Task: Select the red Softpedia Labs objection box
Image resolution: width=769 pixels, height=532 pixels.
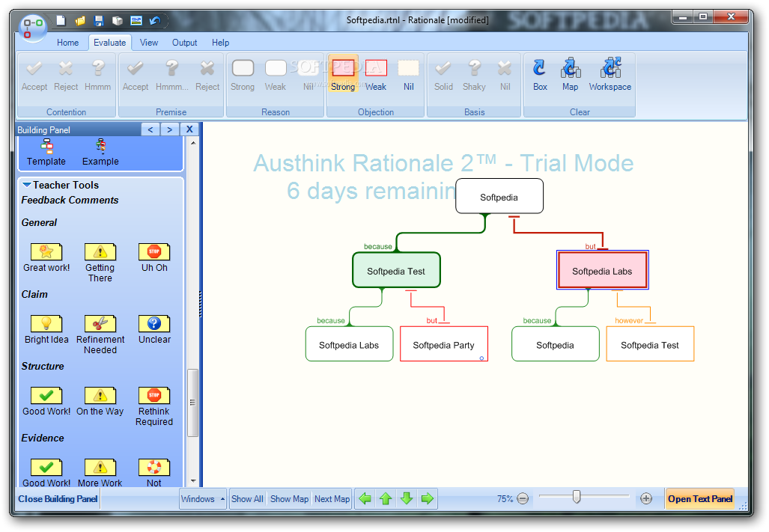Action: (602, 270)
